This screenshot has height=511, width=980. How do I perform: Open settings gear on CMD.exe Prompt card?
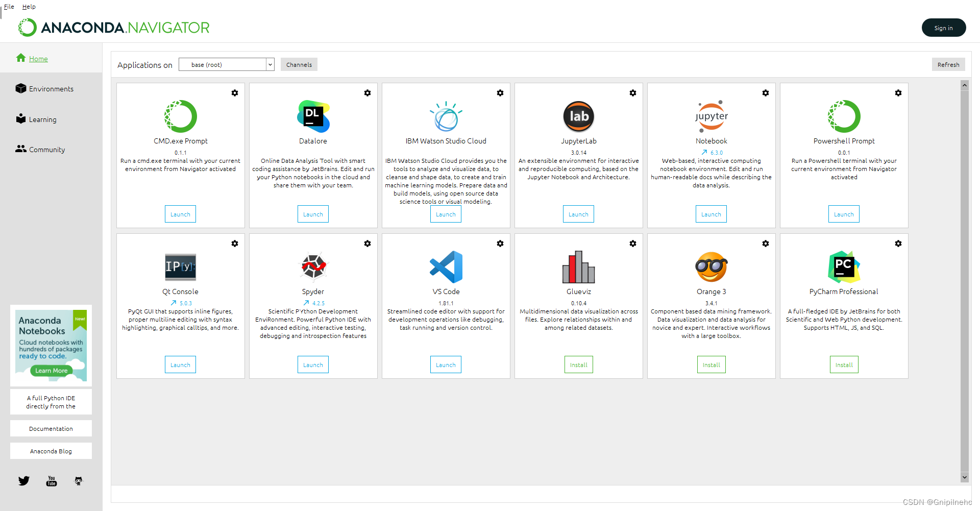(x=235, y=93)
